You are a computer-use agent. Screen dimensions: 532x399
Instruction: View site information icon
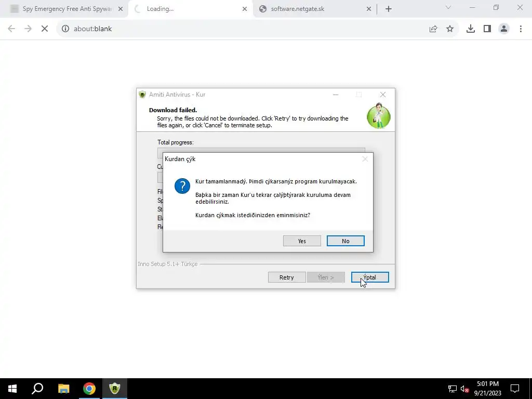[x=65, y=29]
